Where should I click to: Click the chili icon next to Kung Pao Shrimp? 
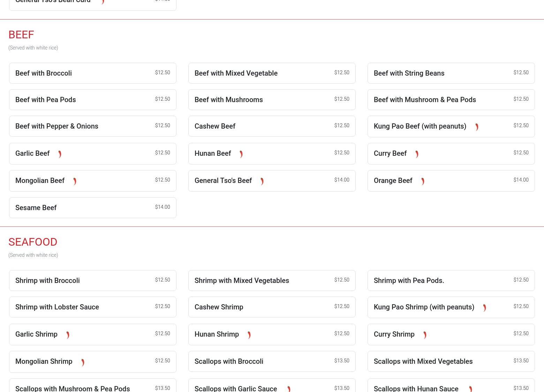click(x=484, y=308)
